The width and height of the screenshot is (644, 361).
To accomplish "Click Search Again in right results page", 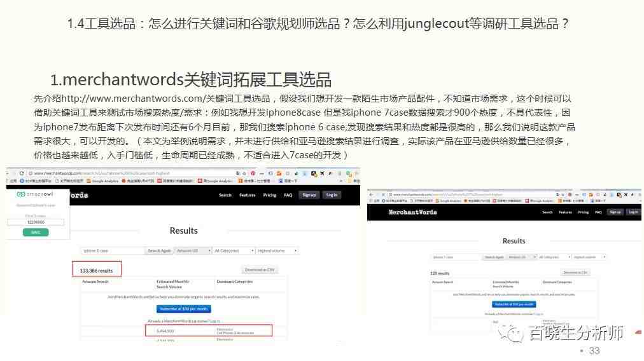I will point(494,257).
